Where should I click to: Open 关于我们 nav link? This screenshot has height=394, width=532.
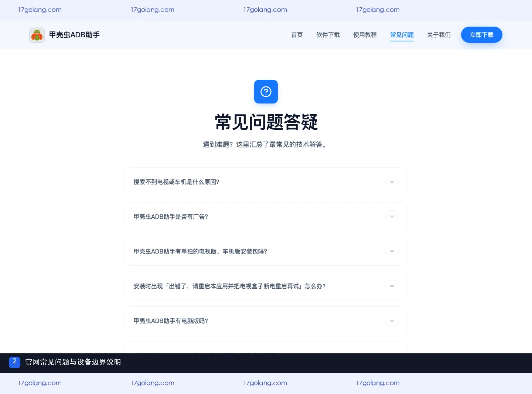(x=439, y=35)
